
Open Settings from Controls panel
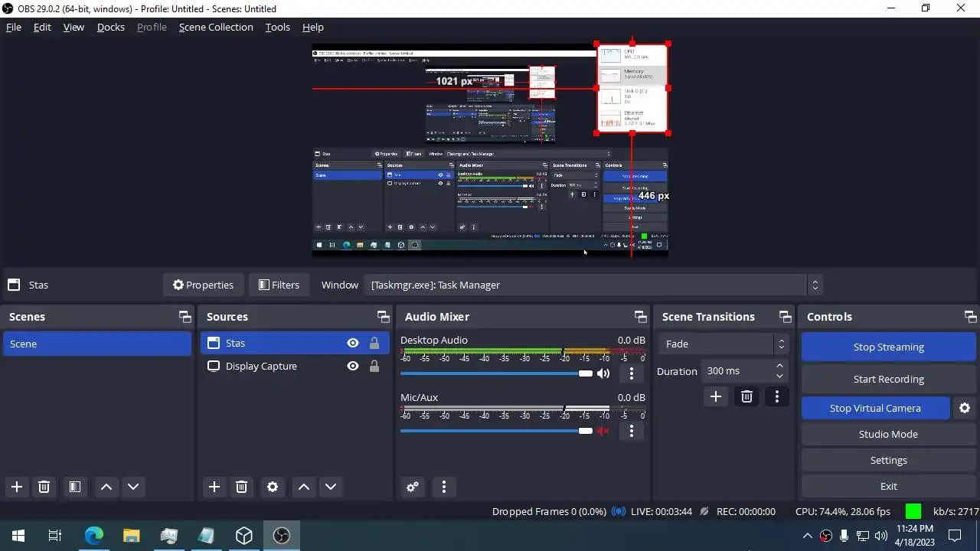click(x=888, y=460)
